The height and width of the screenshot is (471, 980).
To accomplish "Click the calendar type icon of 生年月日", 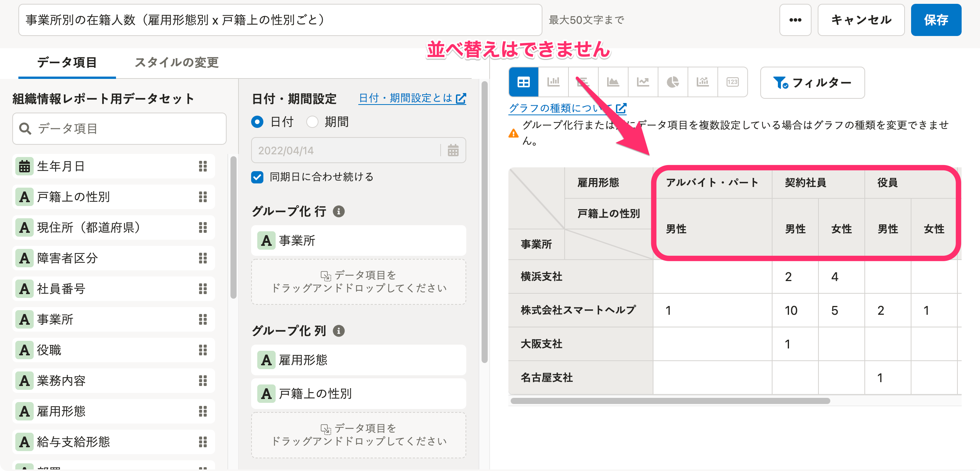I will click(24, 166).
